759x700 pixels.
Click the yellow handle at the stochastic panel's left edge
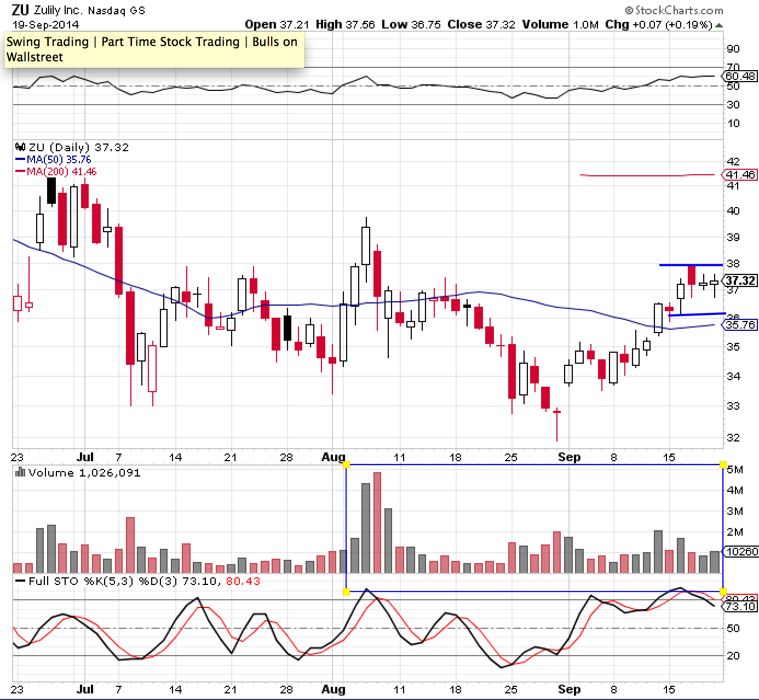(346, 592)
